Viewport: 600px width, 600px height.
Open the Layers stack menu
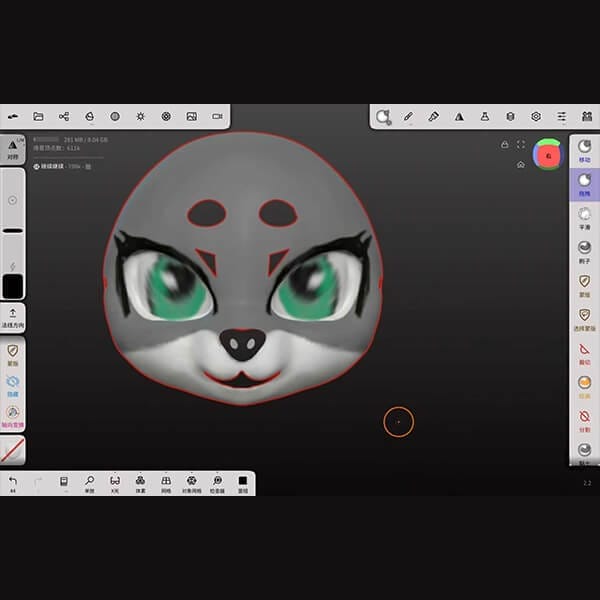(510, 116)
